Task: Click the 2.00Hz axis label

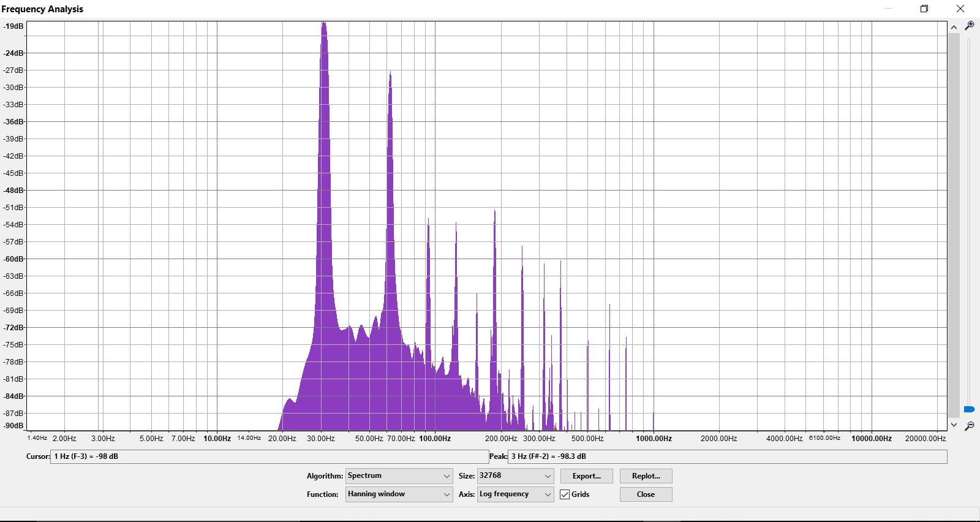Action: (x=64, y=439)
